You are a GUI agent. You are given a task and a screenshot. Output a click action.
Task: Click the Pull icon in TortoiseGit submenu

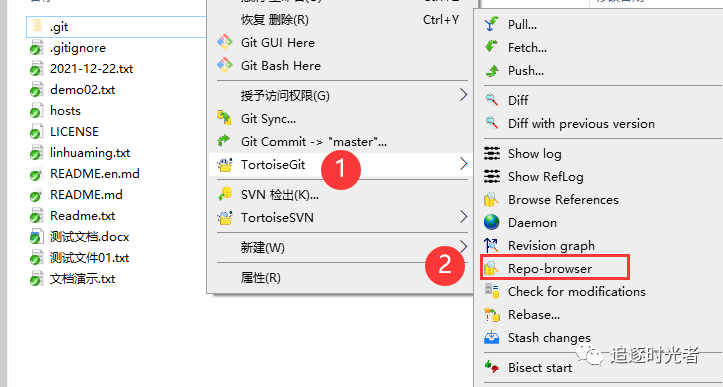coord(492,24)
